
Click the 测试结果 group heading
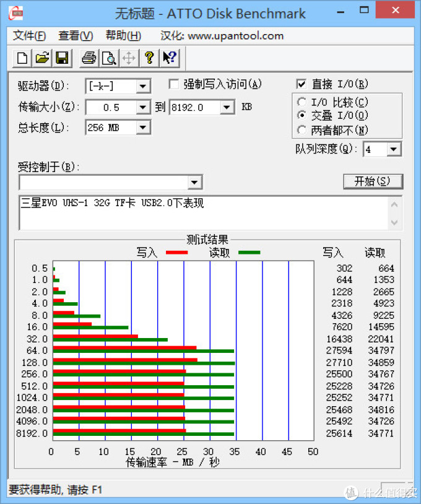(207, 240)
